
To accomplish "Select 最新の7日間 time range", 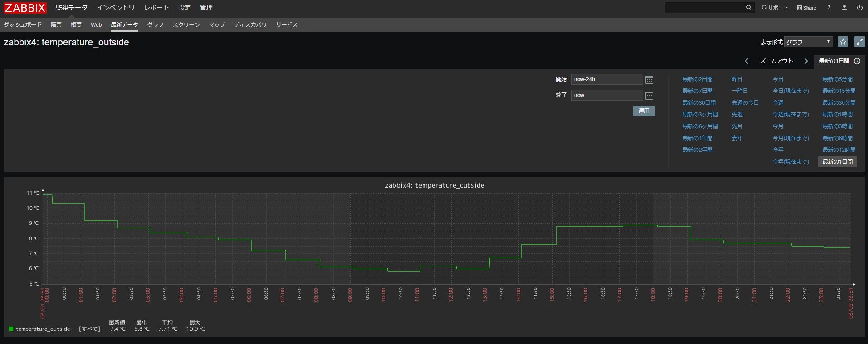I will point(697,91).
